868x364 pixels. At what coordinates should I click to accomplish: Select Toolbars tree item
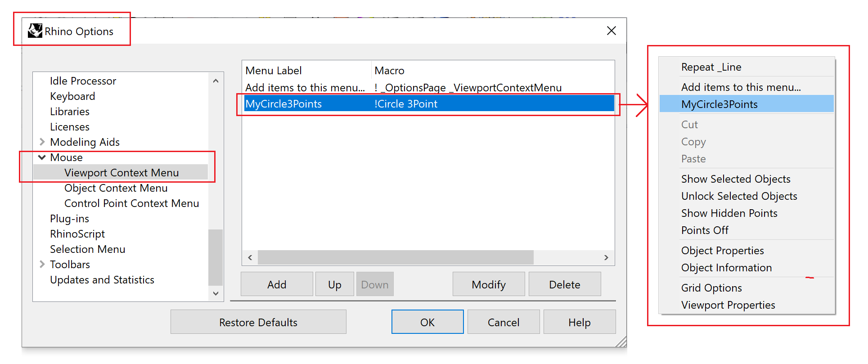tap(70, 265)
